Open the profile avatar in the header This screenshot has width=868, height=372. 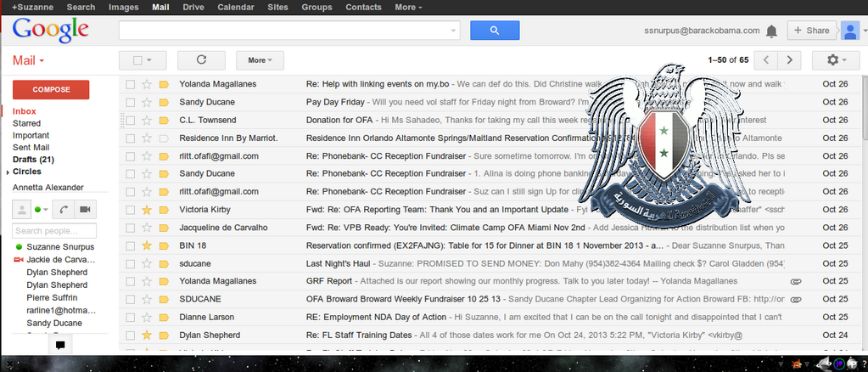pyautogui.click(x=849, y=31)
